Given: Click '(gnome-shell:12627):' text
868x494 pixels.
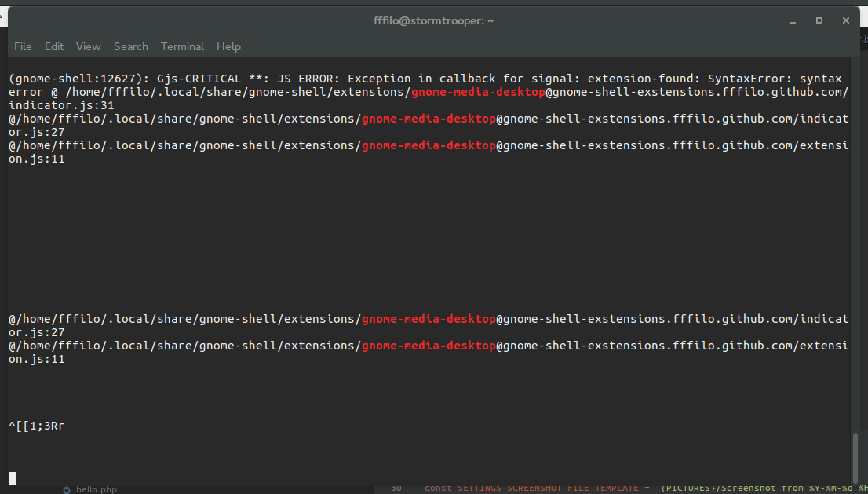Looking at the screenshot, I should (79, 79).
